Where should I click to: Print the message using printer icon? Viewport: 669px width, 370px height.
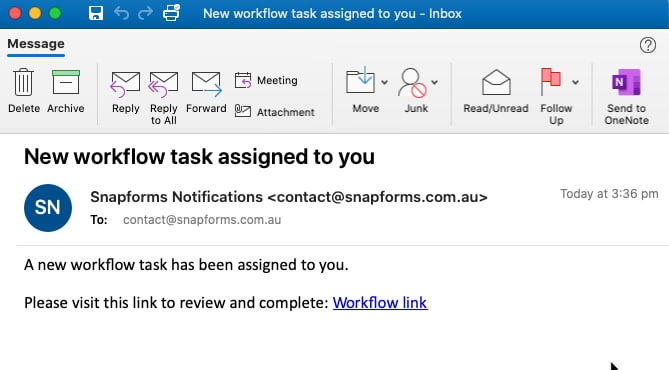pos(172,13)
